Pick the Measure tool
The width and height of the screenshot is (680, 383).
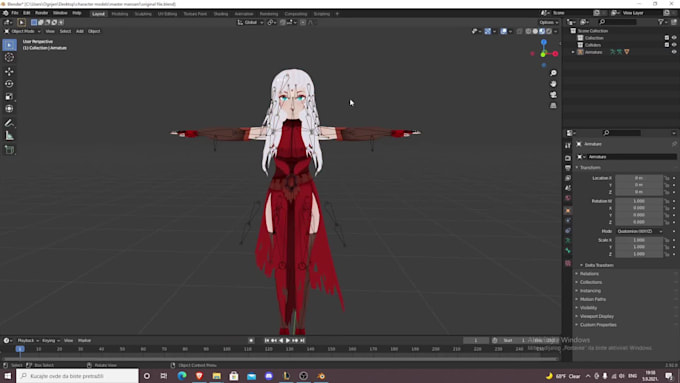(x=9, y=136)
